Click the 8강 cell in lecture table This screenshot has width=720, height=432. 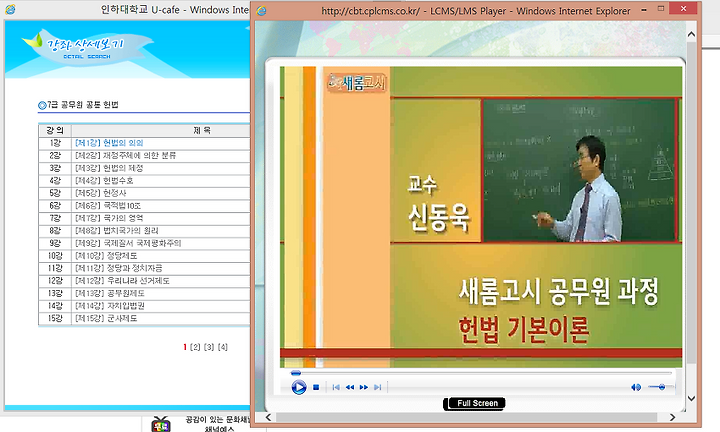coord(55,230)
